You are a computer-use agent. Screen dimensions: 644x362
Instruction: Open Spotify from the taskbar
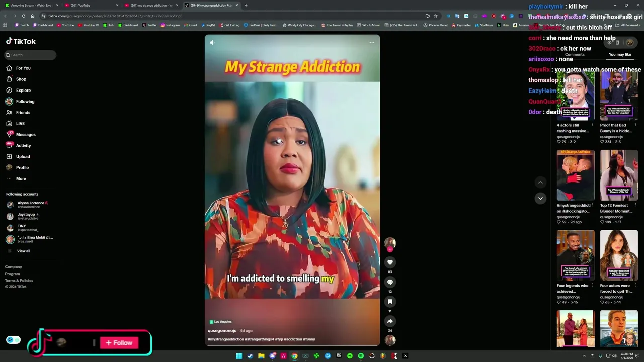(361, 356)
